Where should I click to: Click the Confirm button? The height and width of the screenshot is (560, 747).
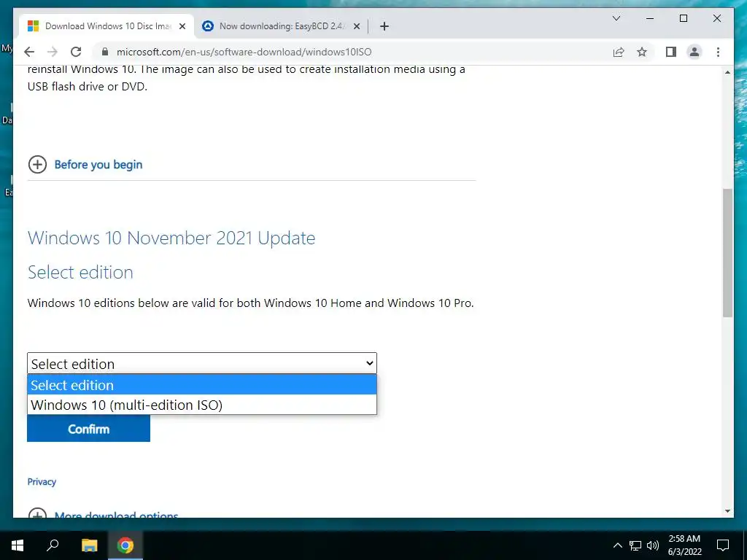[x=88, y=429]
